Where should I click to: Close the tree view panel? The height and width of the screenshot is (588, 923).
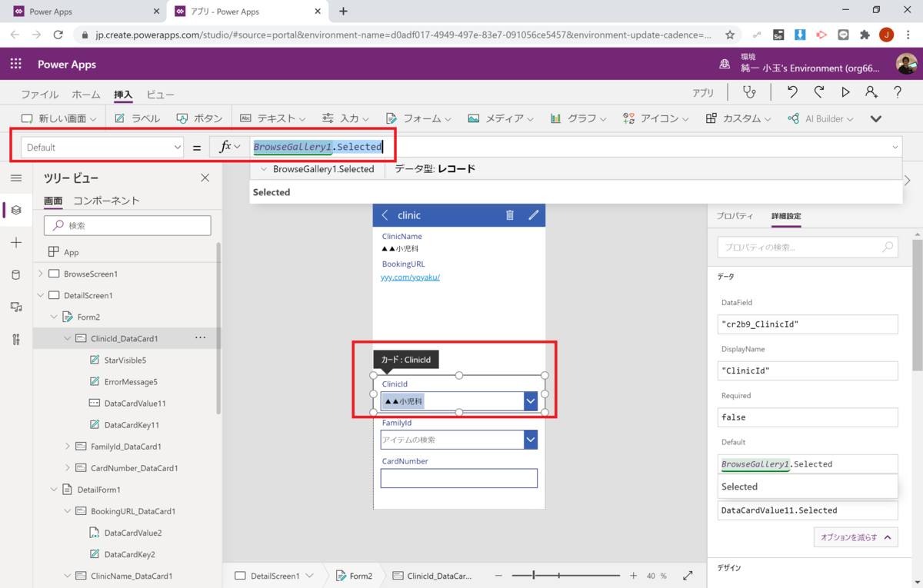click(205, 178)
